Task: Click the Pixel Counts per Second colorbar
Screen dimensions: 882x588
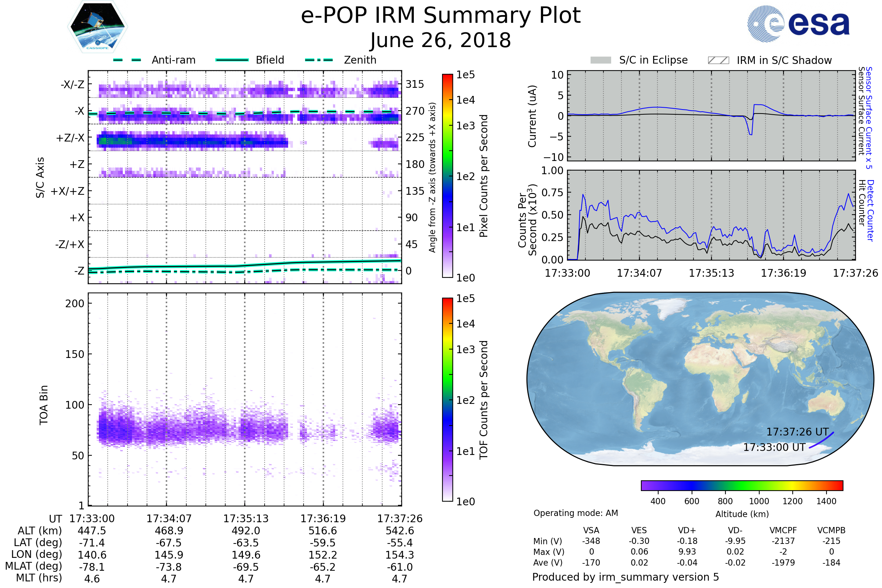Action: [447, 176]
